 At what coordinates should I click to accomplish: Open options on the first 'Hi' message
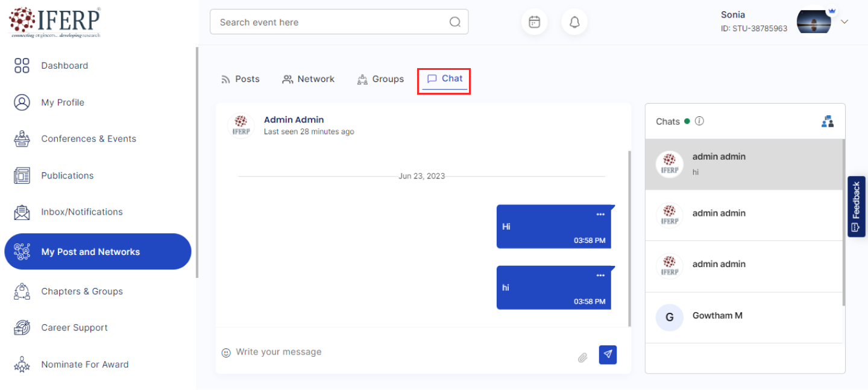click(600, 215)
